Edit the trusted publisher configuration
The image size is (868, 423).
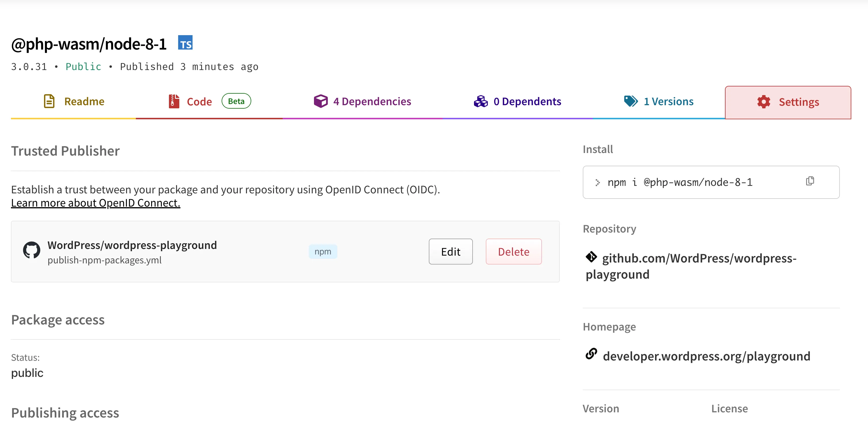pyautogui.click(x=450, y=251)
